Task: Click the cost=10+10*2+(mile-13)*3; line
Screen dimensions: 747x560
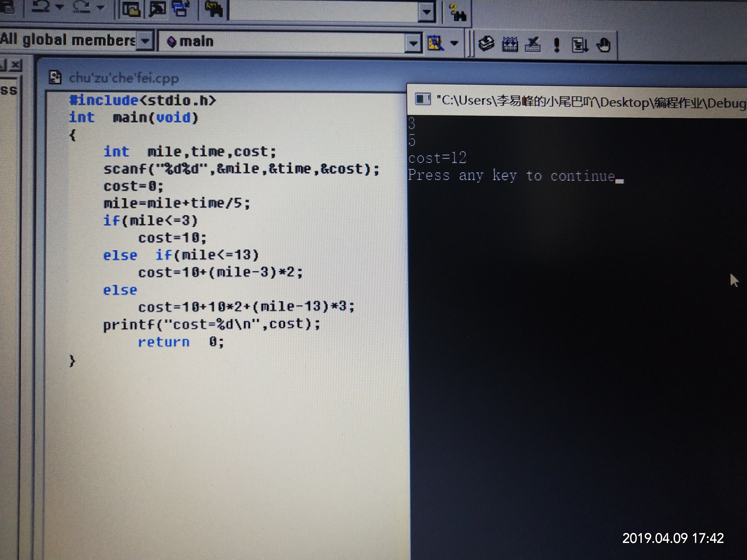Action: 246,306
